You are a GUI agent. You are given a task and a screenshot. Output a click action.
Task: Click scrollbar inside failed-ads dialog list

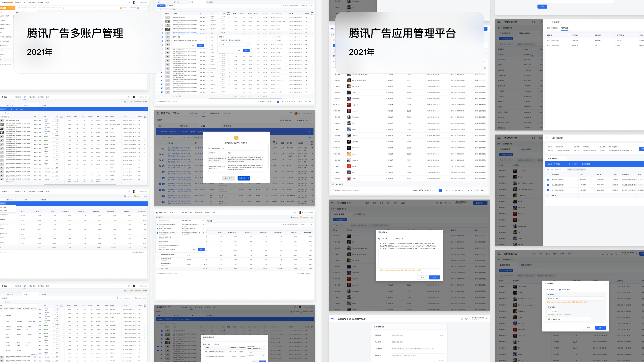coord(269,157)
